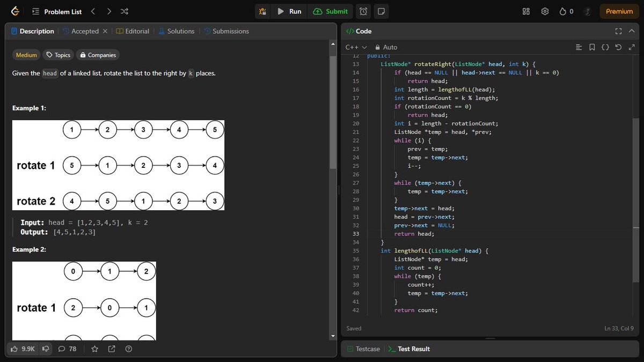This screenshot has height=362, width=644.
Task: Click code line 'temp->next = head;'
Action: (x=424, y=209)
